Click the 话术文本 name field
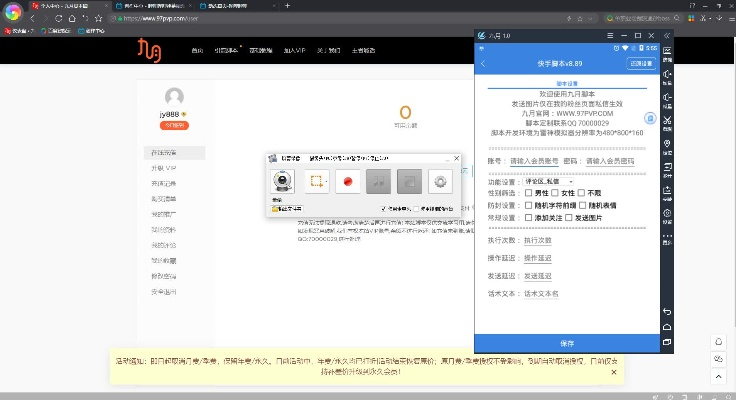 coord(541,293)
